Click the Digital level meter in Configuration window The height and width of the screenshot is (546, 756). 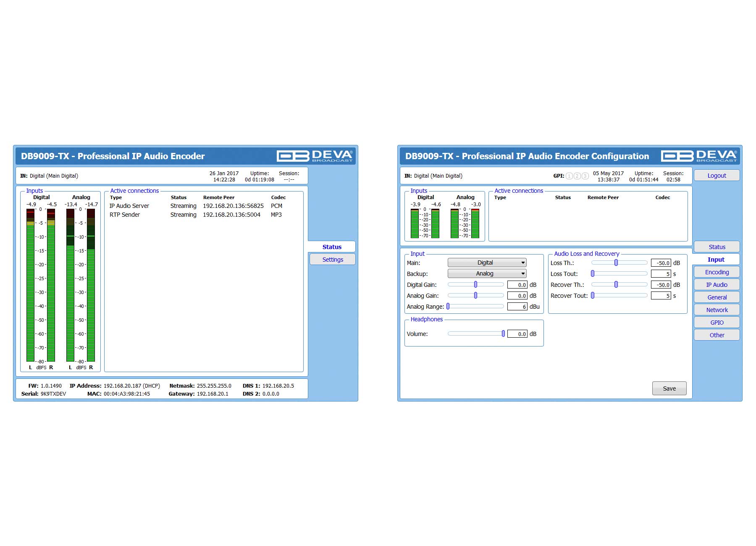pos(425,223)
